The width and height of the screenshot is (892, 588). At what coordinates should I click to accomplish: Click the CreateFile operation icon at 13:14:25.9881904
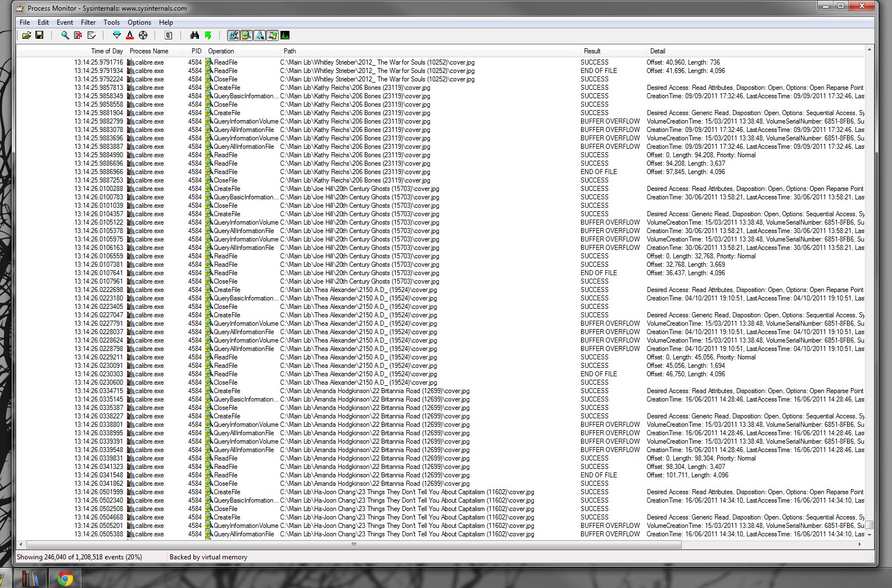(x=209, y=113)
